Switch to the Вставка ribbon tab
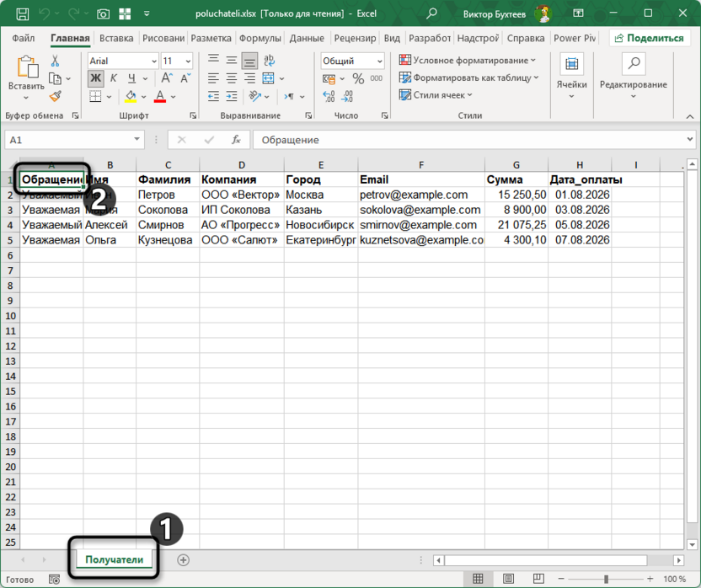The width and height of the screenshot is (701, 588). tap(116, 39)
